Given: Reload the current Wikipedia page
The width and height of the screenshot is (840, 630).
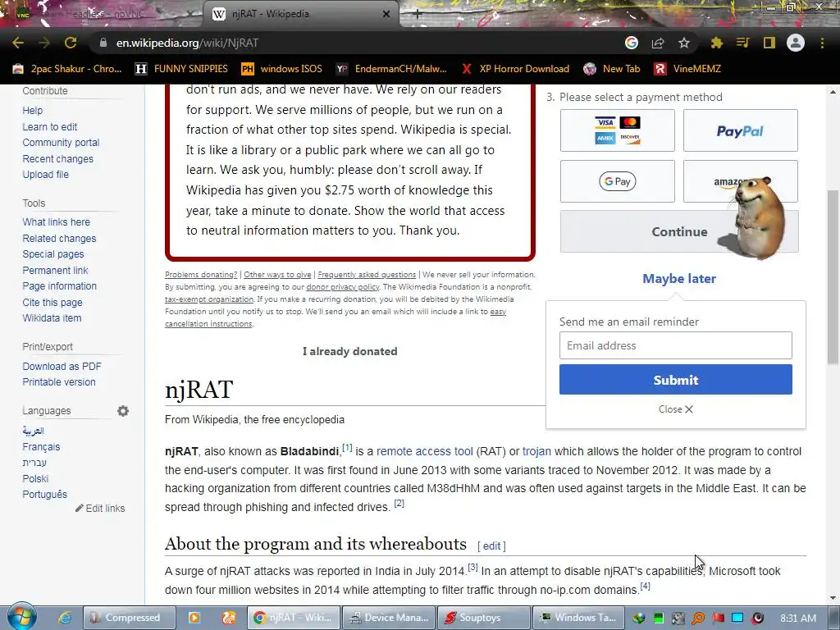Looking at the screenshot, I should click(71, 43).
